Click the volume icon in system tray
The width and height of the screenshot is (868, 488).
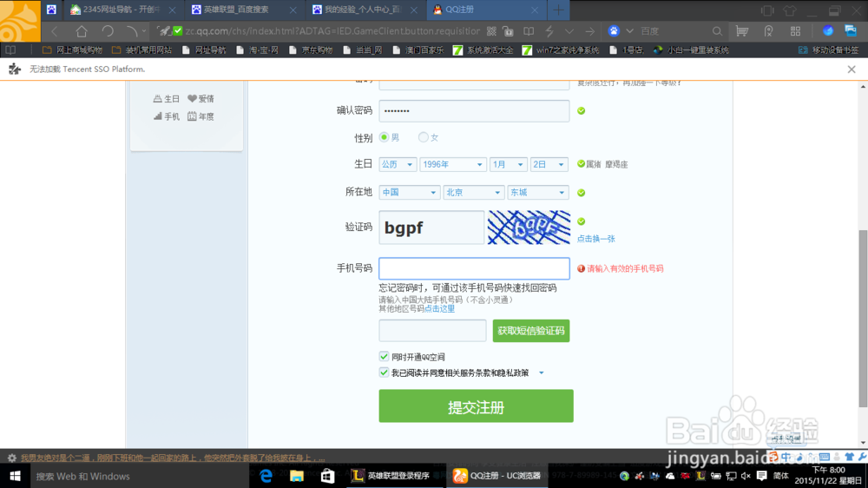click(x=745, y=476)
